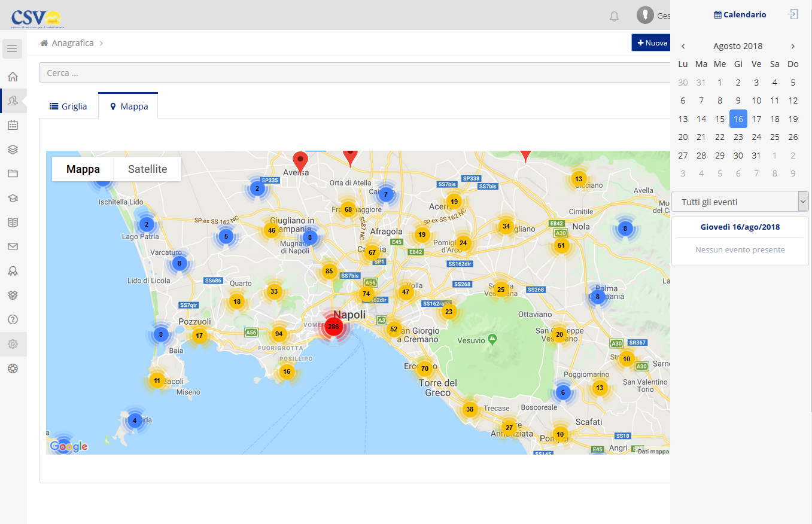Go to next month in calendar
The width and height of the screenshot is (812, 524).
(x=793, y=46)
